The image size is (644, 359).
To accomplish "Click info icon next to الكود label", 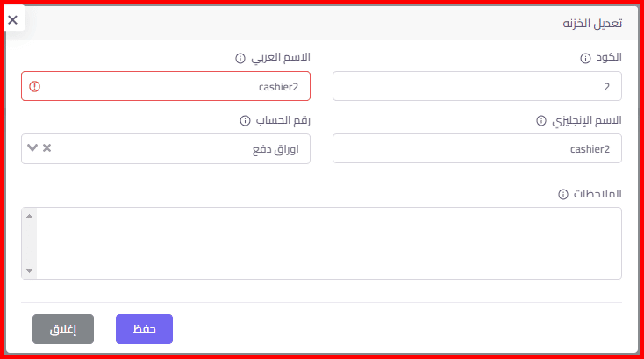I will click(x=585, y=58).
